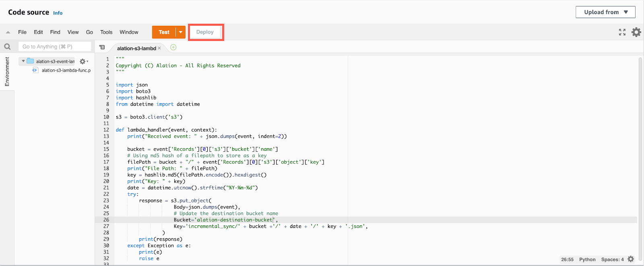Screen dimensions: 644x266
Task: Click the Deploy button
Action: click(205, 32)
